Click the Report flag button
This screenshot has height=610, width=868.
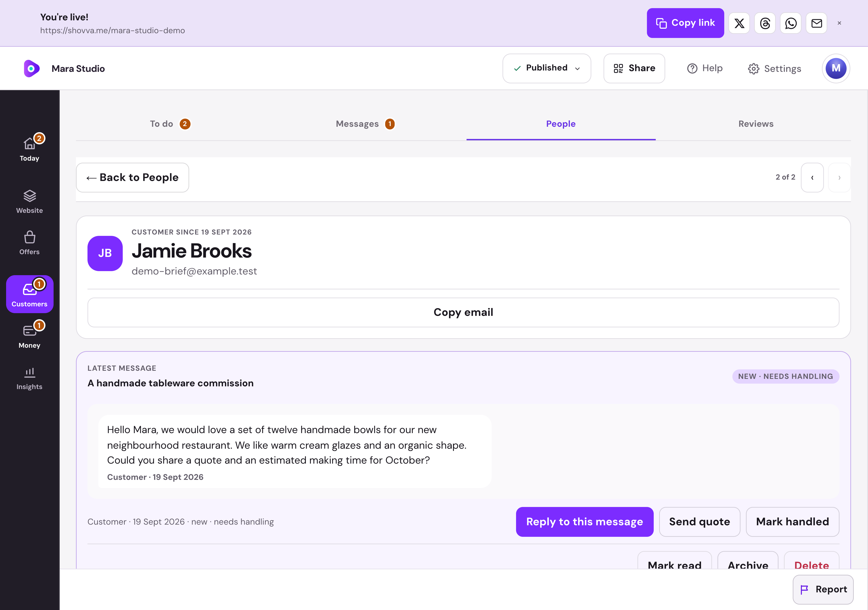pyautogui.click(x=823, y=589)
